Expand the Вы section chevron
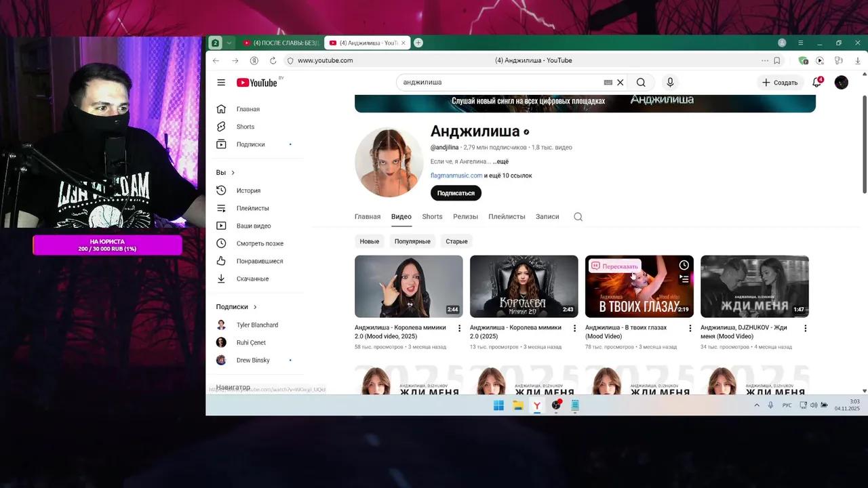868x488 pixels. (x=233, y=173)
